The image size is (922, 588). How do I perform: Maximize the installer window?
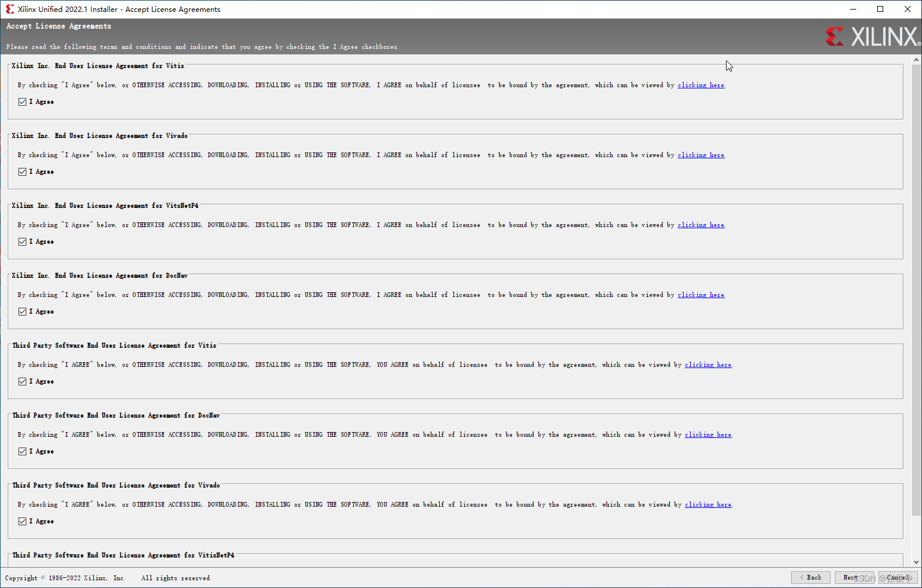[x=880, y=9]
